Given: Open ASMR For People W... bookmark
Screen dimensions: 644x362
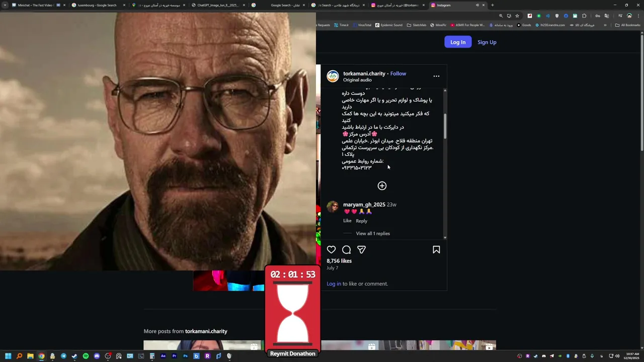Looking at the screenshot, I should tap(467, 25).
